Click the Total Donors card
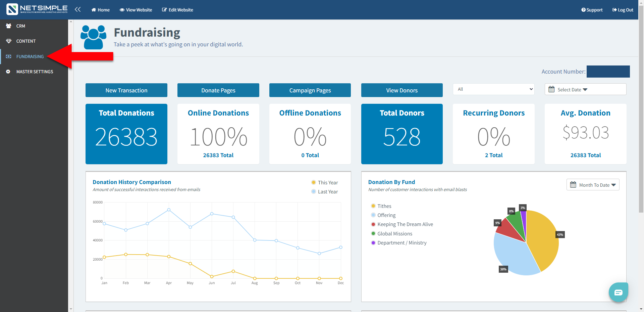Viewport: 644px width, 312px height. (x=402, y=134)
